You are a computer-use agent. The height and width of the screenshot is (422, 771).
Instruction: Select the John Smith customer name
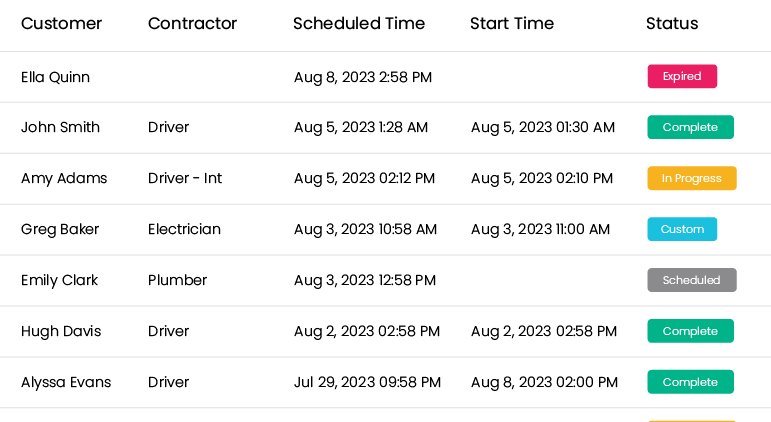coord(60,127)
